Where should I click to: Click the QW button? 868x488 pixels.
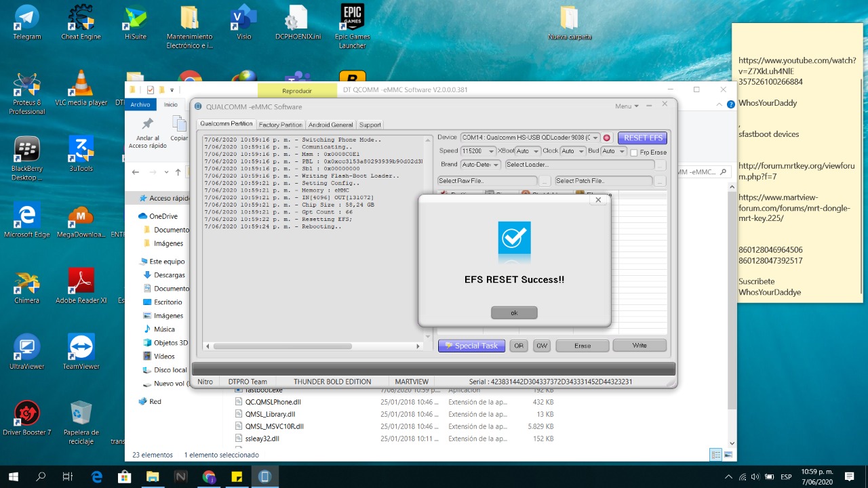(542, 346)
